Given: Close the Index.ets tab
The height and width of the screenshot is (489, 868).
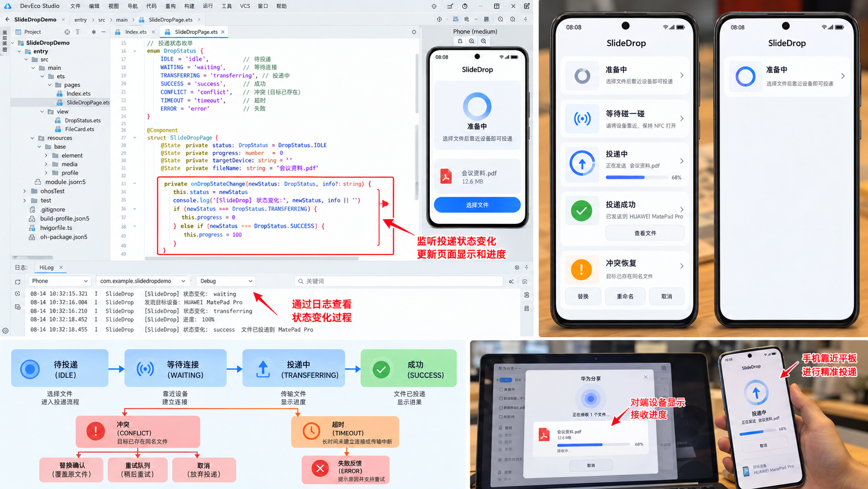Looking at the screenshot, I should tap(153, 32).
